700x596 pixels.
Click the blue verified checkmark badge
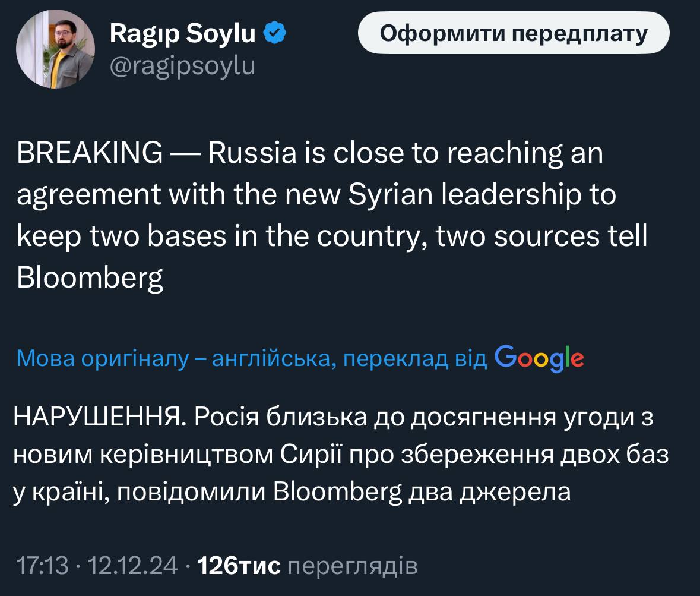[275, 34]
